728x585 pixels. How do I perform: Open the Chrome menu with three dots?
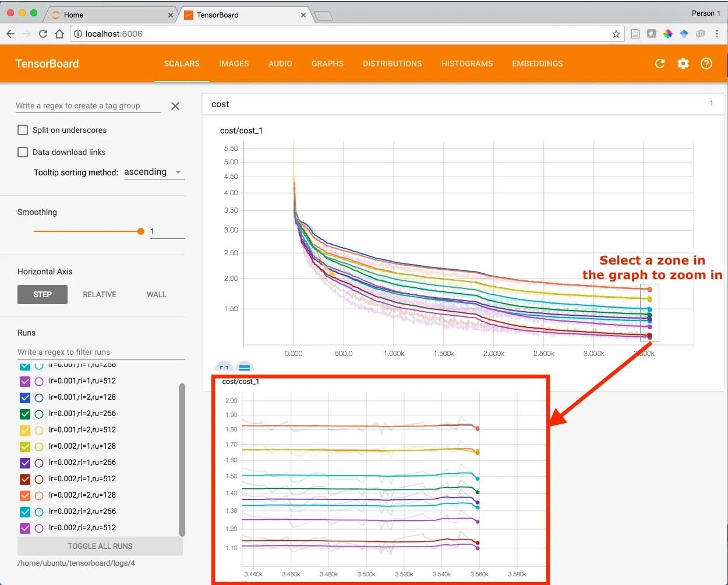click(x=718, y=34)
